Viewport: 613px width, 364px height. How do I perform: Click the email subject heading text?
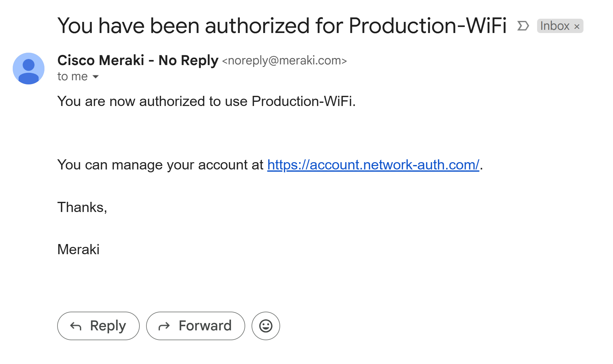click(x=282, y=26)
